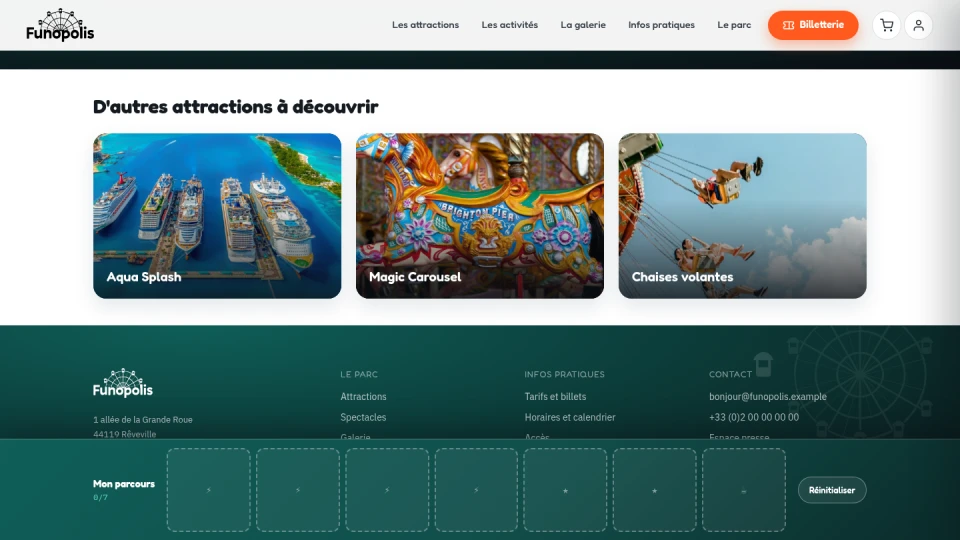Open the Les attractions menu

click(426, 25)
